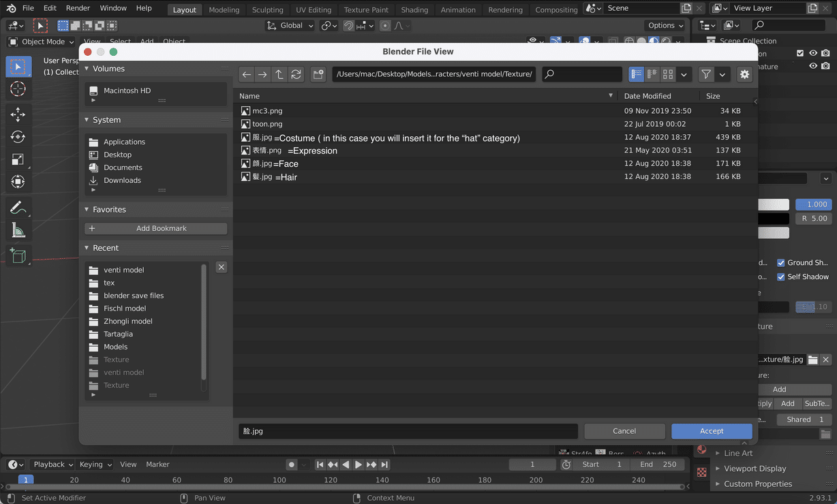Switch to the Shading workspace tab

tap(414, 9)
